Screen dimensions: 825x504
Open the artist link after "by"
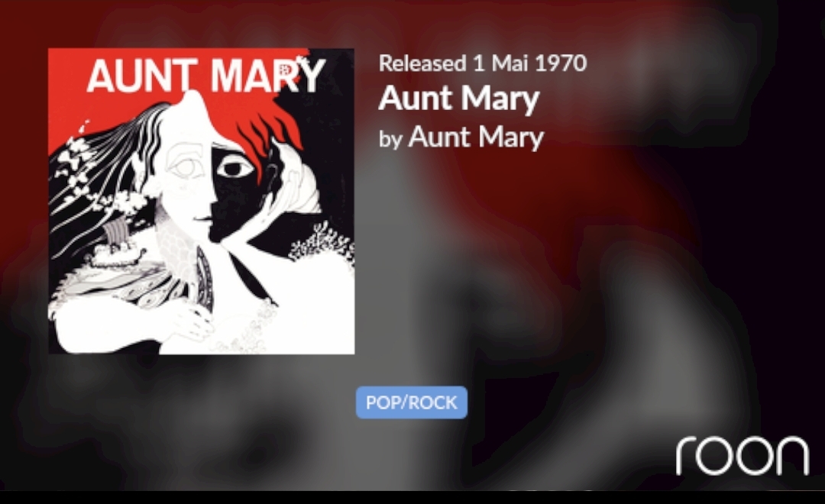(476, 137)
